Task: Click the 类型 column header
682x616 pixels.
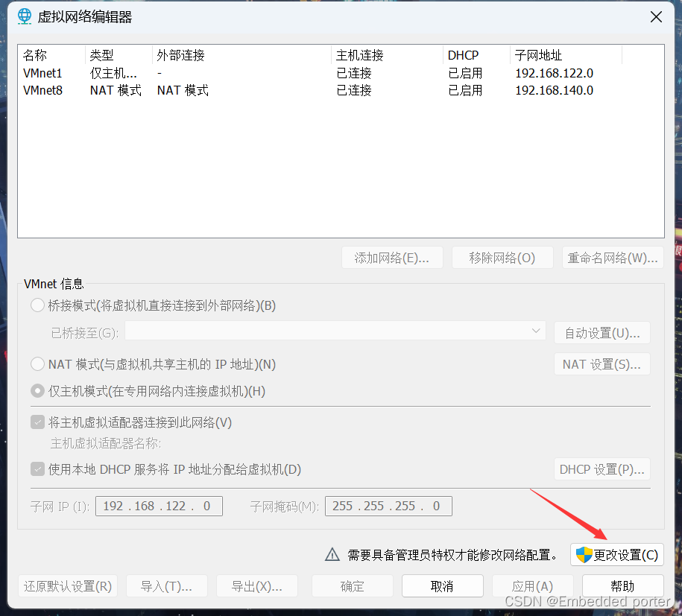Action: click(119, 55)
